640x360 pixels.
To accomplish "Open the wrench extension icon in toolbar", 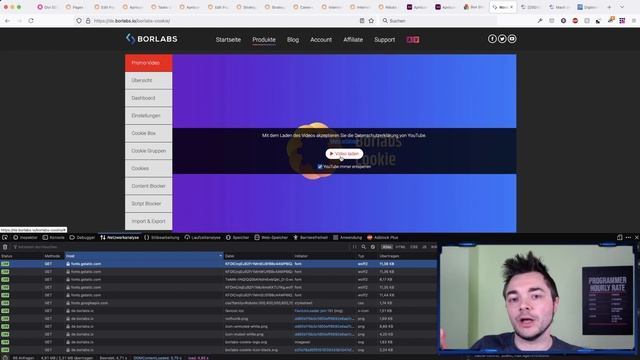I will point(540,20).
